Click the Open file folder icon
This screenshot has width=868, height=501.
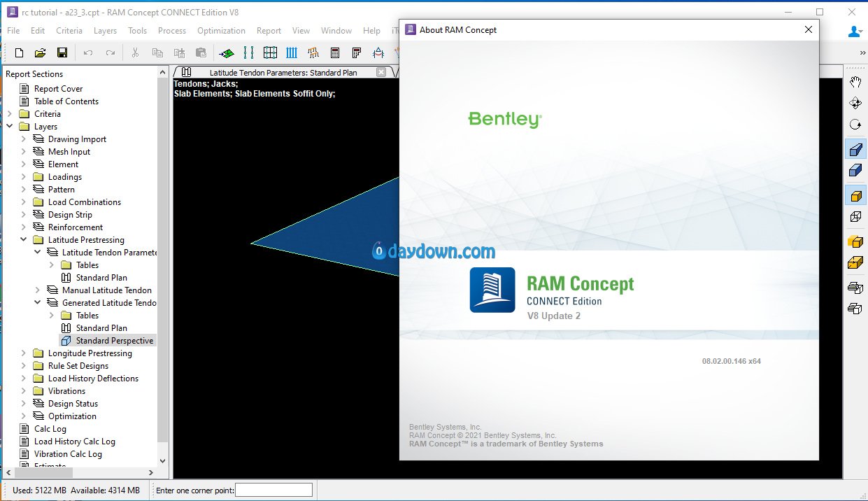(x=40, y=52)
